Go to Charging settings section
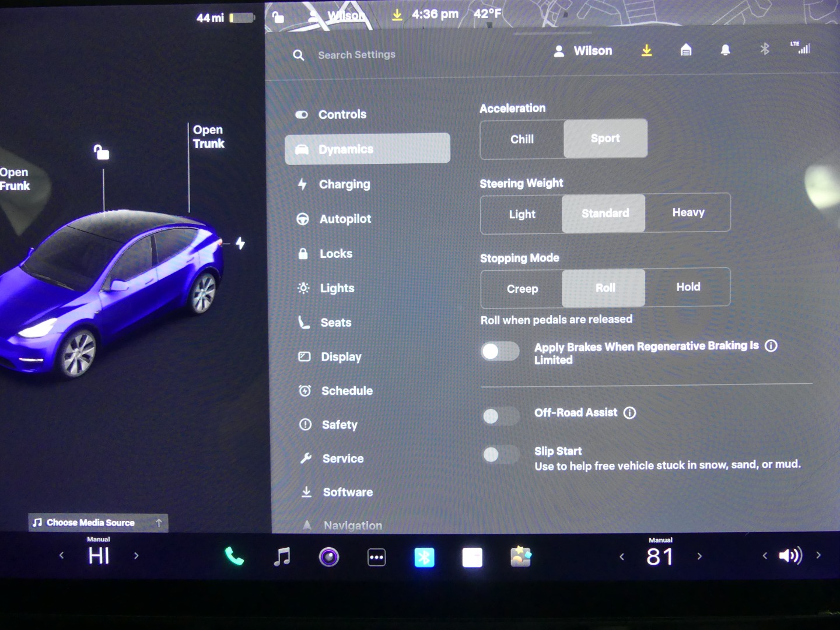Image resolution: width=840 pixels, height=630 pixels. coord(344,184)
